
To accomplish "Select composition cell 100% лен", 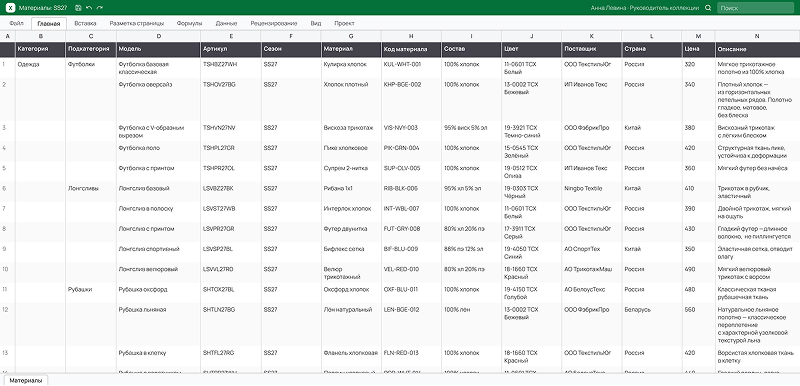I will tap(471, 325).
